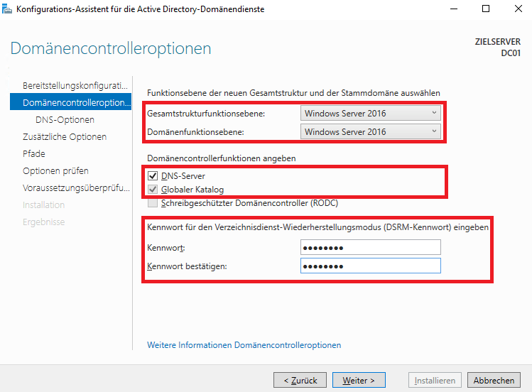Minimize the configuration wizard window
Screen dimensions: 532x392
(x=454, y=9)
